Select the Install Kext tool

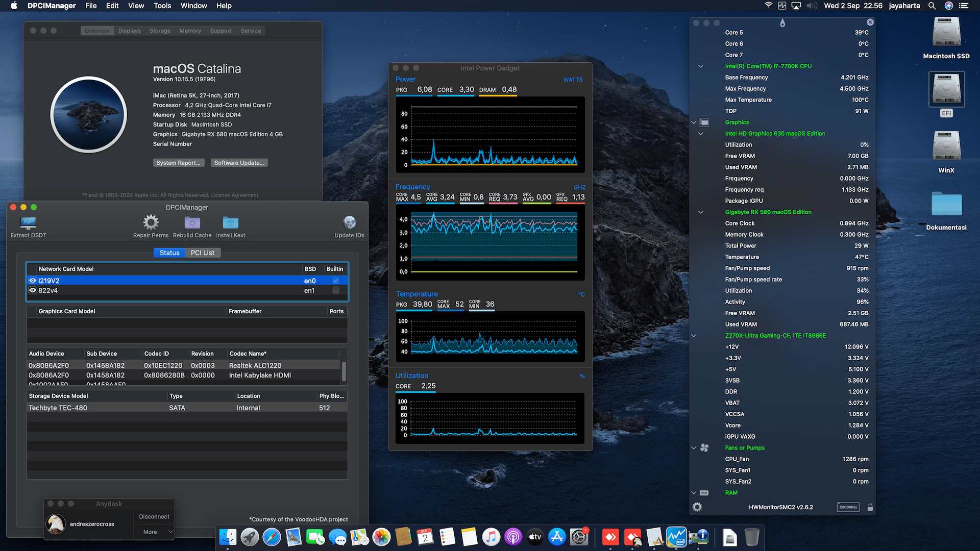tap(230, 222)
